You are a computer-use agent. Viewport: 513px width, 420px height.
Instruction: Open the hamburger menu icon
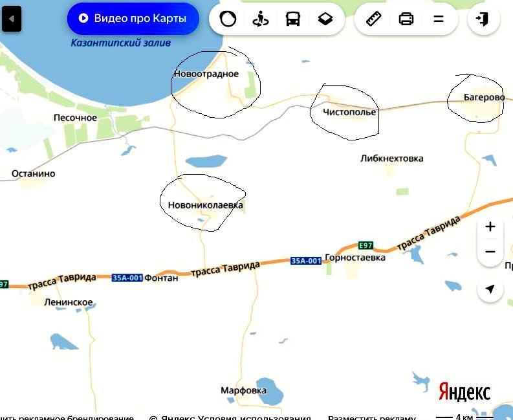tap(439, 19)
